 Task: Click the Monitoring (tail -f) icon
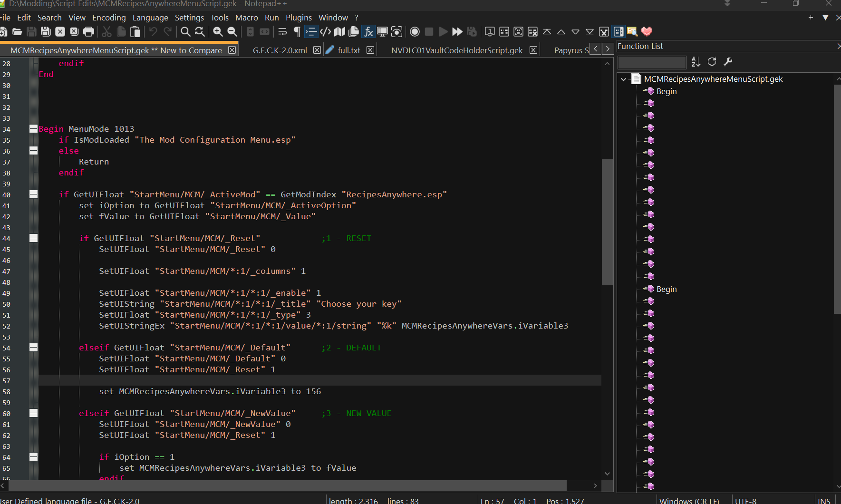tap(396, 32)
